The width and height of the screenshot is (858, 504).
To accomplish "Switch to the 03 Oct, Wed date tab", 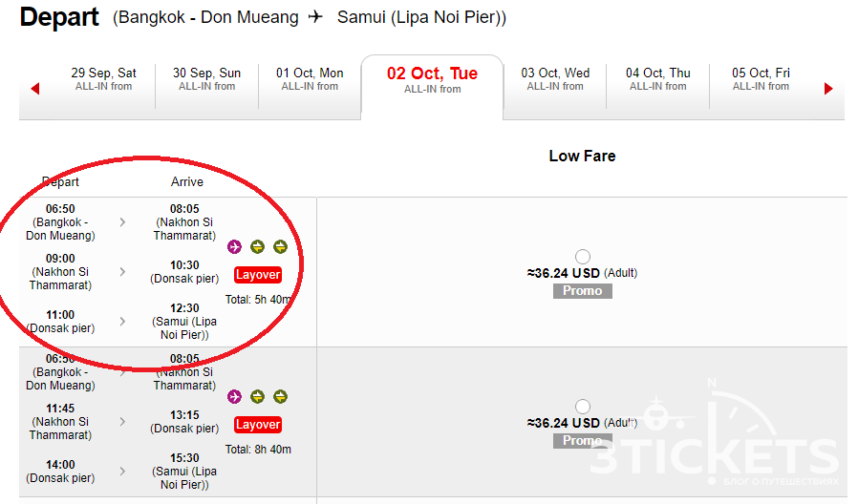I will [555, 79].
